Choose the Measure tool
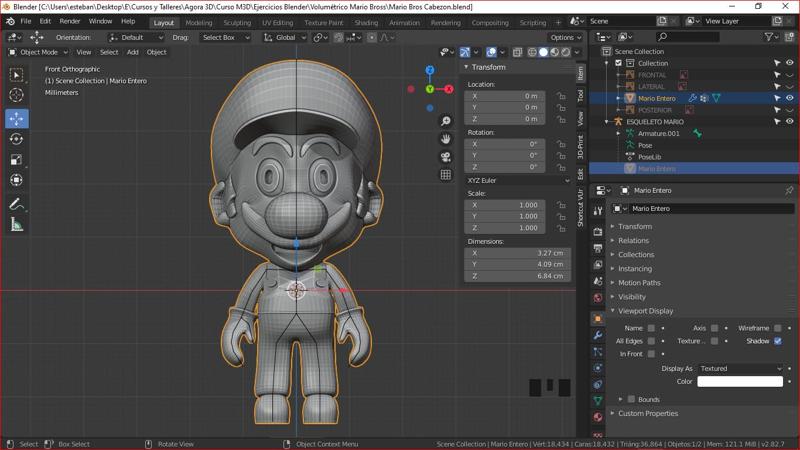800x450 pixels. pyautogui.click(x=16, y=225)
